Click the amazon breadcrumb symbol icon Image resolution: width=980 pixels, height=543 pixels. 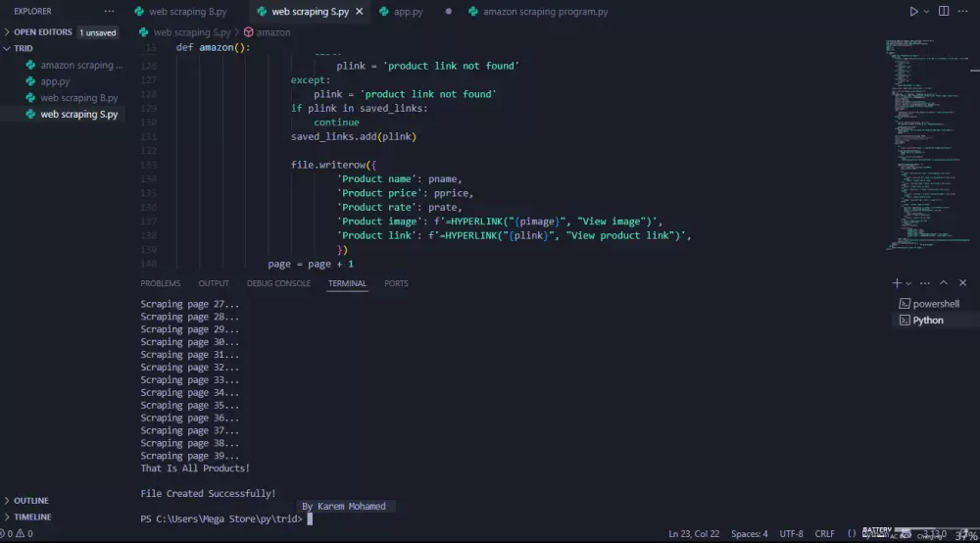point(248,32)
